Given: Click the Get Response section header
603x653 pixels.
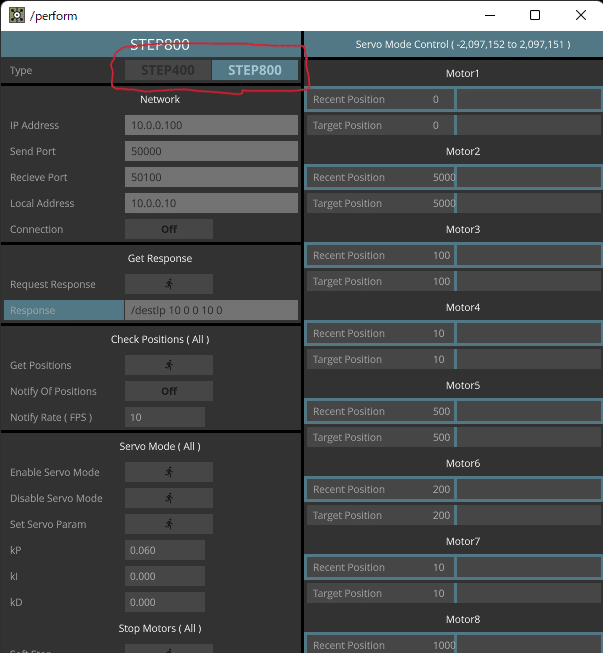Looking at the screenshot, I should tap(160, 258).
